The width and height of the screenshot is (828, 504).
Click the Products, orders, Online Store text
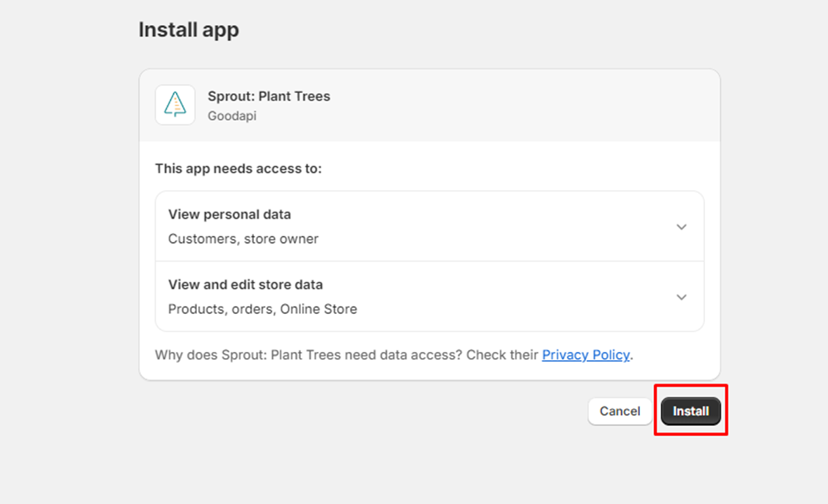(x=262, y=309)
